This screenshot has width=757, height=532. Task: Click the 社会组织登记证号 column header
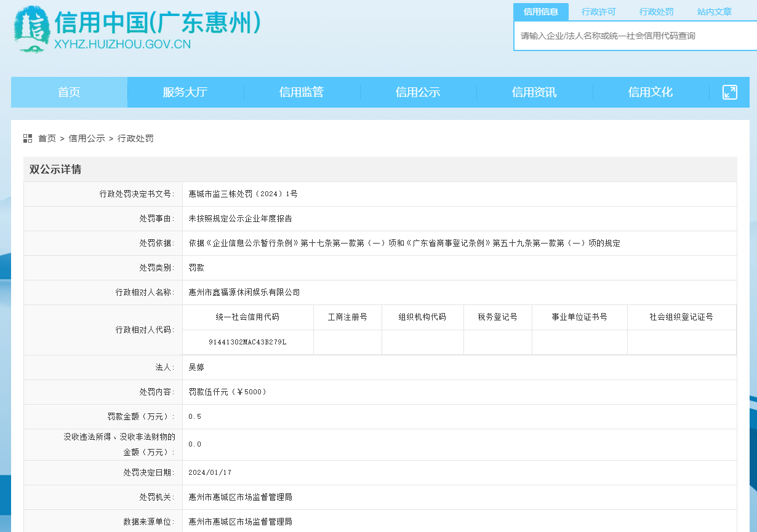coord(681,317)
